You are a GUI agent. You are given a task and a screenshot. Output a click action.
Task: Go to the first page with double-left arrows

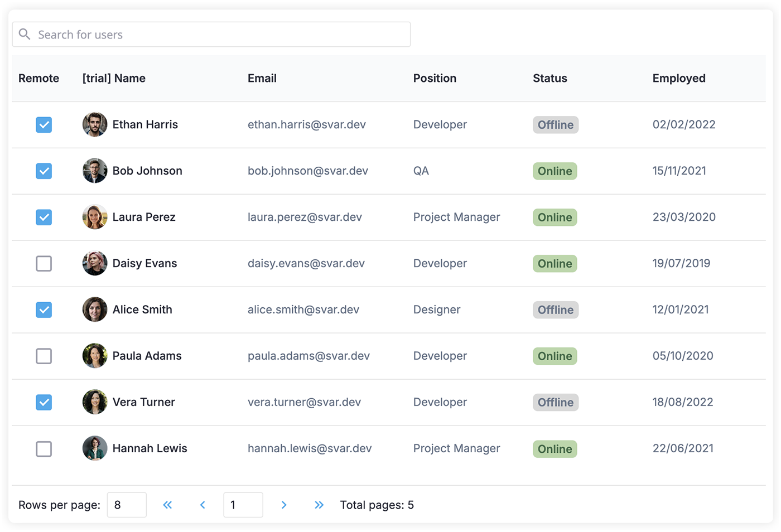point(167,505)
